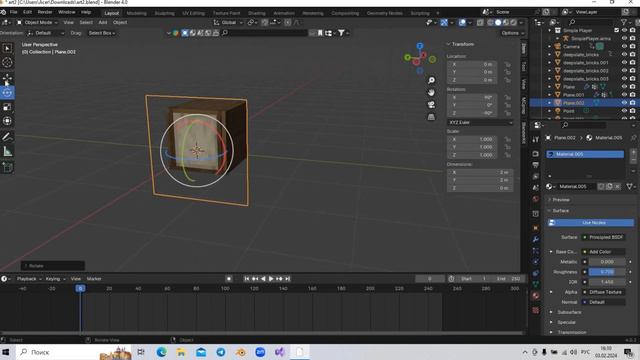This screenshot has width=640, height=360.
Task: Expand the Specular section
Action: [566, 322]
